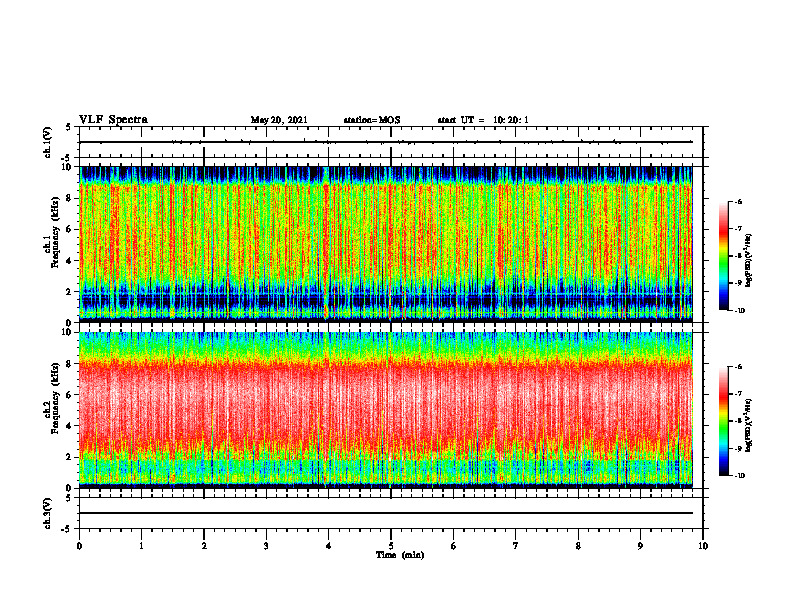Click the "VLF Spectra" plot title
792x612 pixels.
[113, 120]
